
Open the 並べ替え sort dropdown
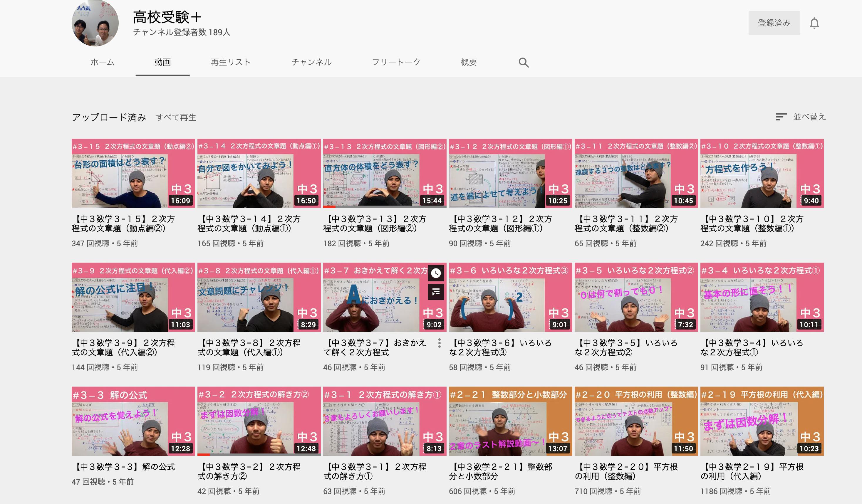(809, 117)
